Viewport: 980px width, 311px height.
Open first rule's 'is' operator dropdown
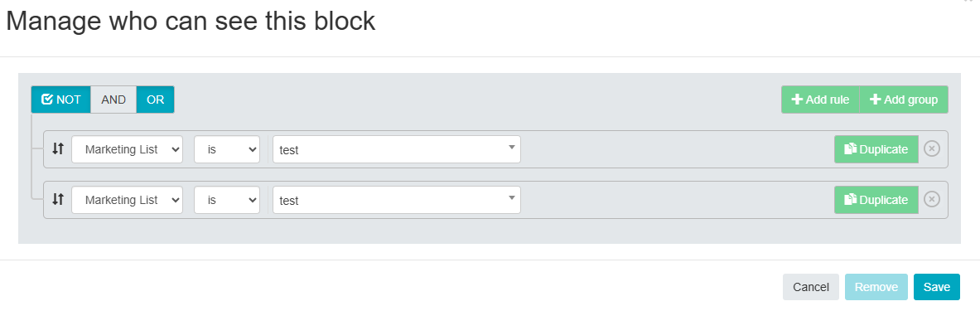[x=227, y=149]
